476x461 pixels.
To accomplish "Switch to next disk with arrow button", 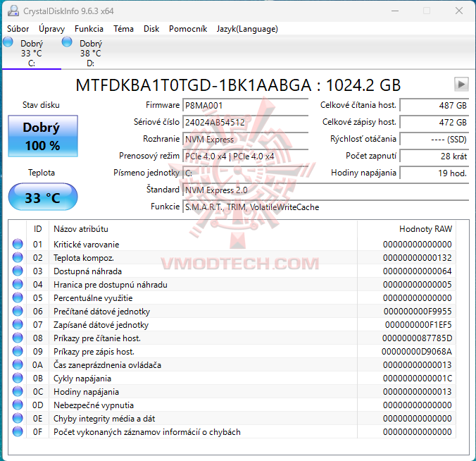I will (461, 84).
